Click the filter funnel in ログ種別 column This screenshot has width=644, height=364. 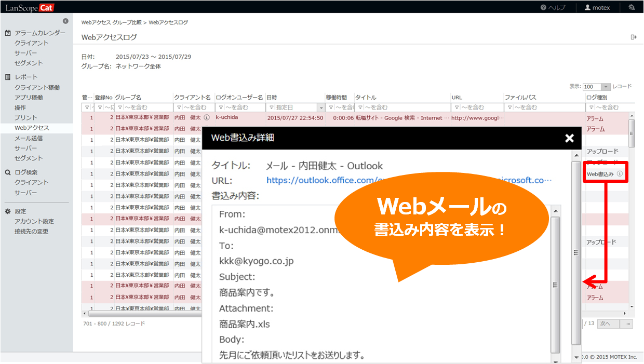click(591, 107)
